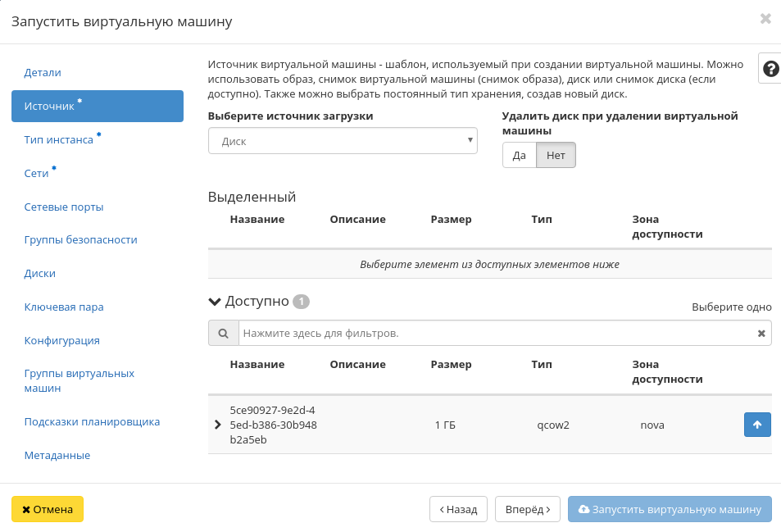The image size is (781, 532).
Task: Select 'Нет' for disk deletion option
Action: pos(556,155)
